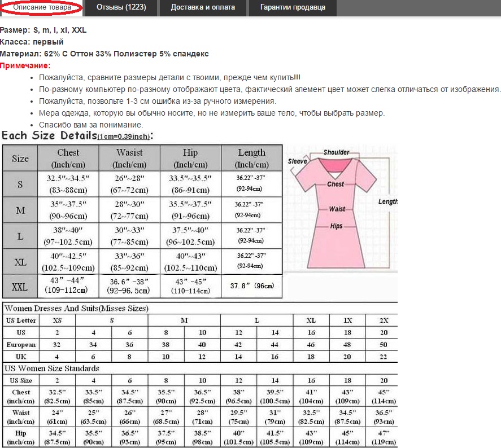
Task: Click the S row size cell
Action: [x=20, y=184]
